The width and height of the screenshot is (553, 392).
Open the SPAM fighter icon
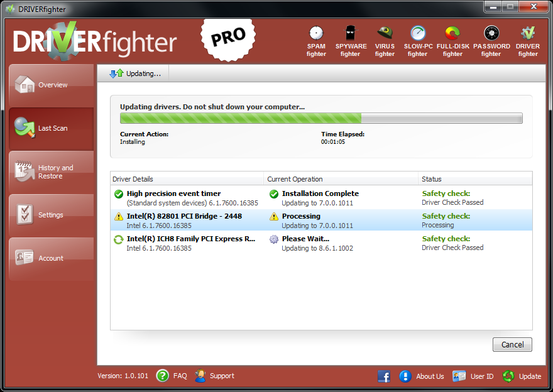coord(316,34)
